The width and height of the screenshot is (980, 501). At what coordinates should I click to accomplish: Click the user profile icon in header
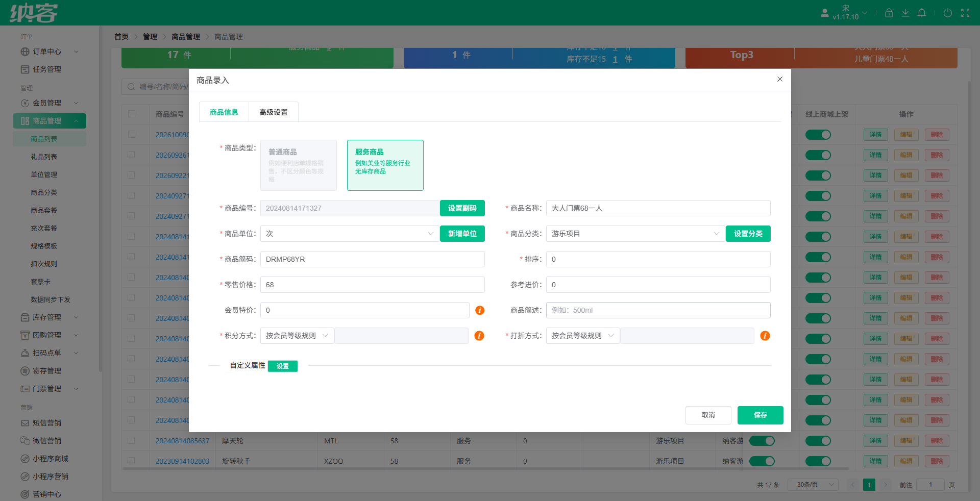[x=824, y=13]
